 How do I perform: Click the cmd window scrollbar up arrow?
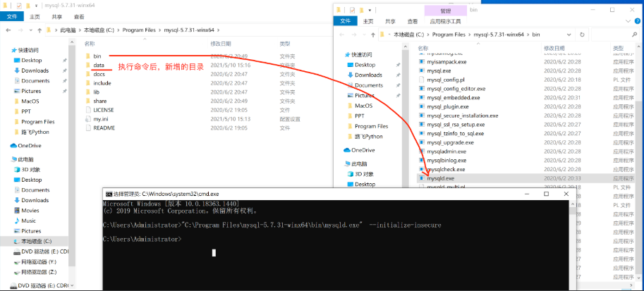pos(572,204)
